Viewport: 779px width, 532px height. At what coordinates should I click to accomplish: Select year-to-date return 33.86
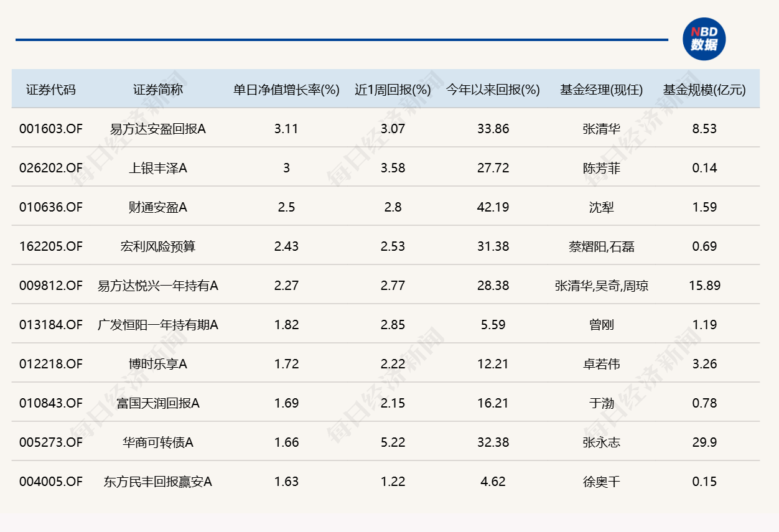click(x=493, y=129)
